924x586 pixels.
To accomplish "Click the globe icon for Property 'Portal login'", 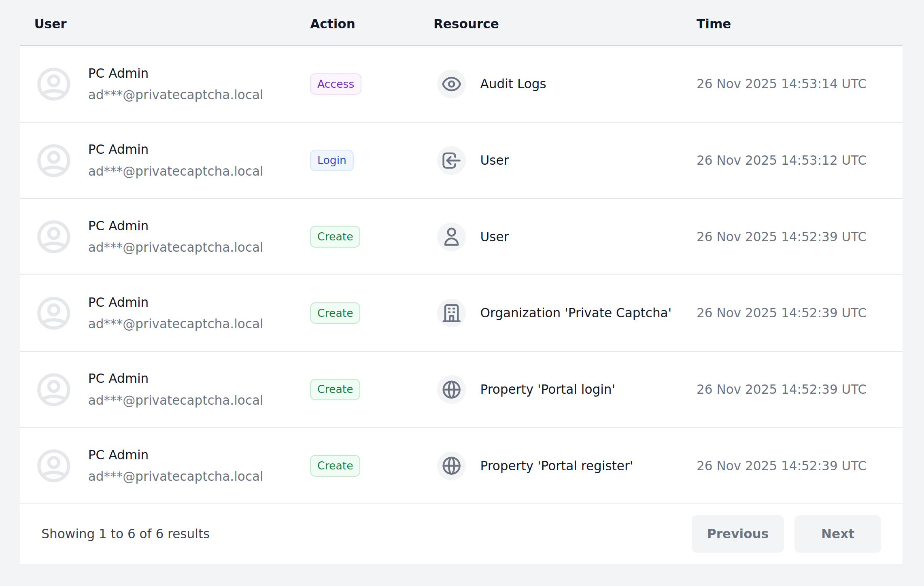I will tap(451, 390).
